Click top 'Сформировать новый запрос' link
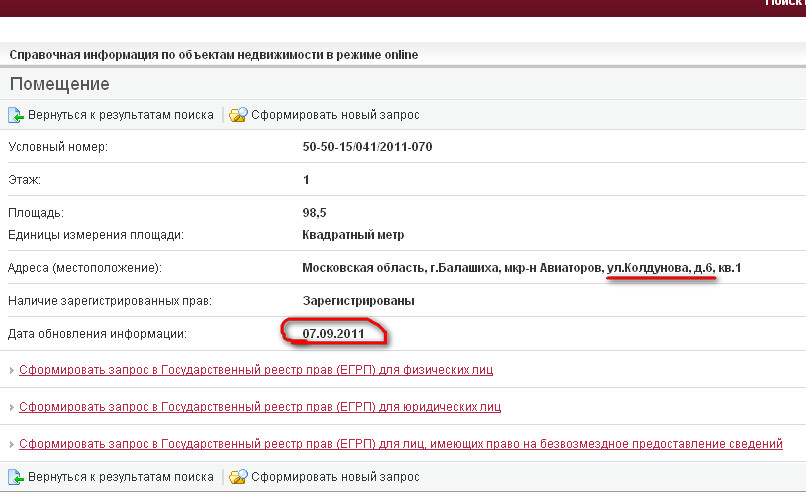Viewport: 806px width, 501px height. (x=335, y=115)
